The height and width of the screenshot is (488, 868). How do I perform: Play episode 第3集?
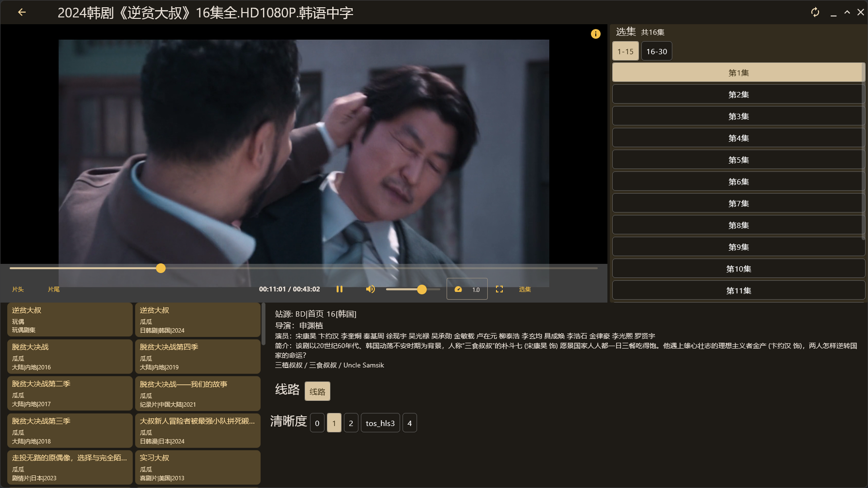click(738, 116)
